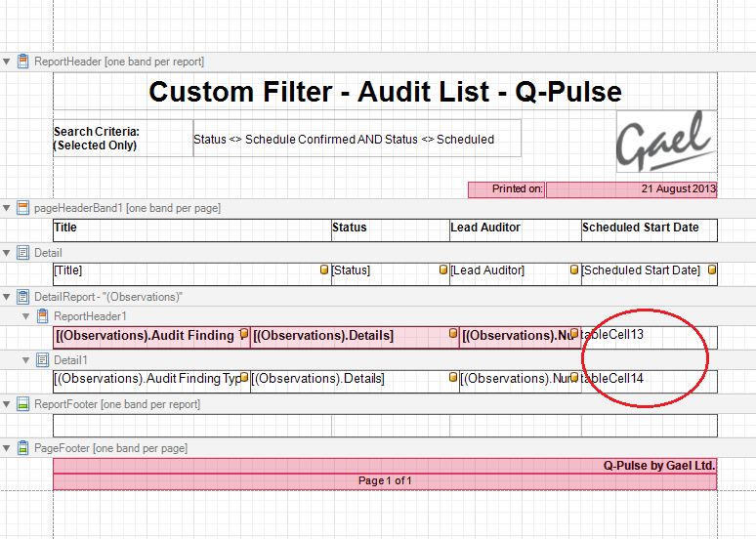The width and height of the screenshot is (756, 539).
Task: Select tableCell13 in ReportHeader1
Action: point(650,338)
